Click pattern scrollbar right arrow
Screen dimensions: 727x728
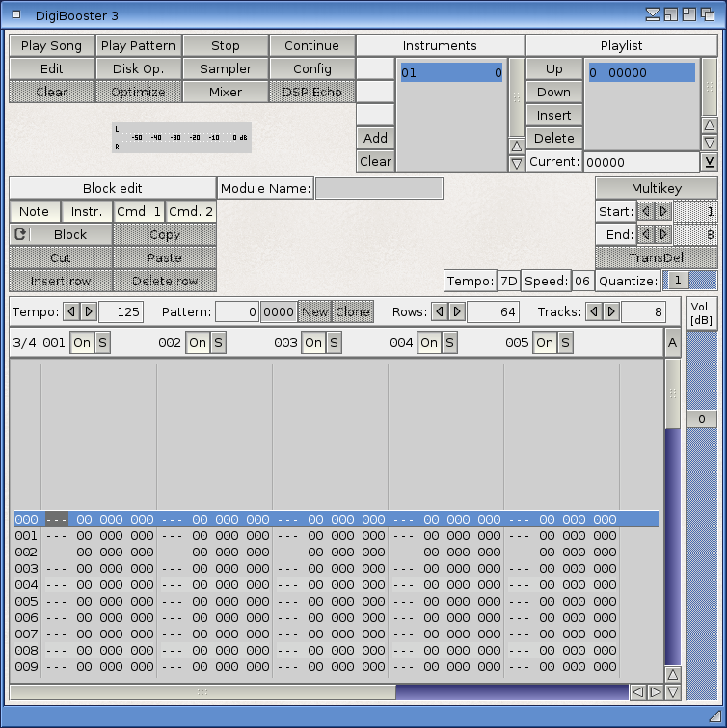coord(655,692)
